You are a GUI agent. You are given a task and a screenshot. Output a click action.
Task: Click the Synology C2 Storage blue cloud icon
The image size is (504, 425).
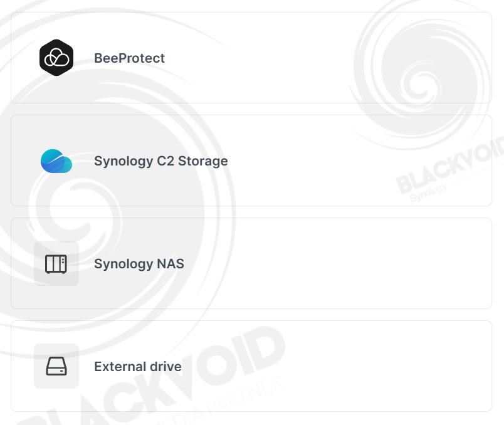(x=56, y=160)
